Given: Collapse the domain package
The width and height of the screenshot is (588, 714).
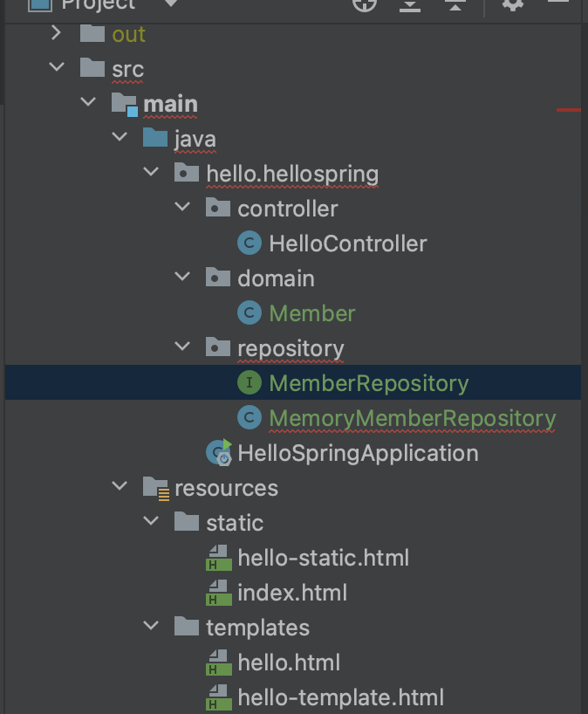Looking at the screenshot, I should coord(182,277).
